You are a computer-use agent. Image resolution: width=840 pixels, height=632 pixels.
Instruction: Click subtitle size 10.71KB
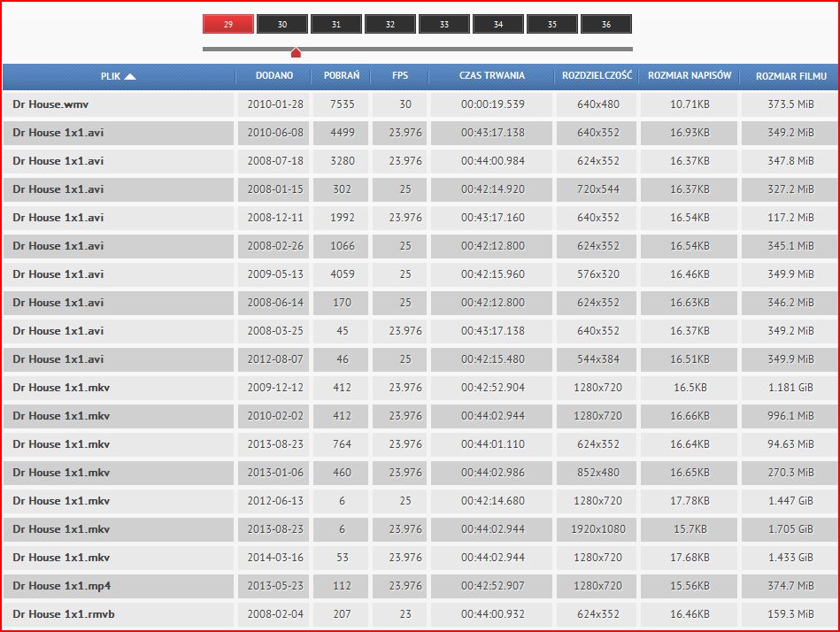pos(690,104)
